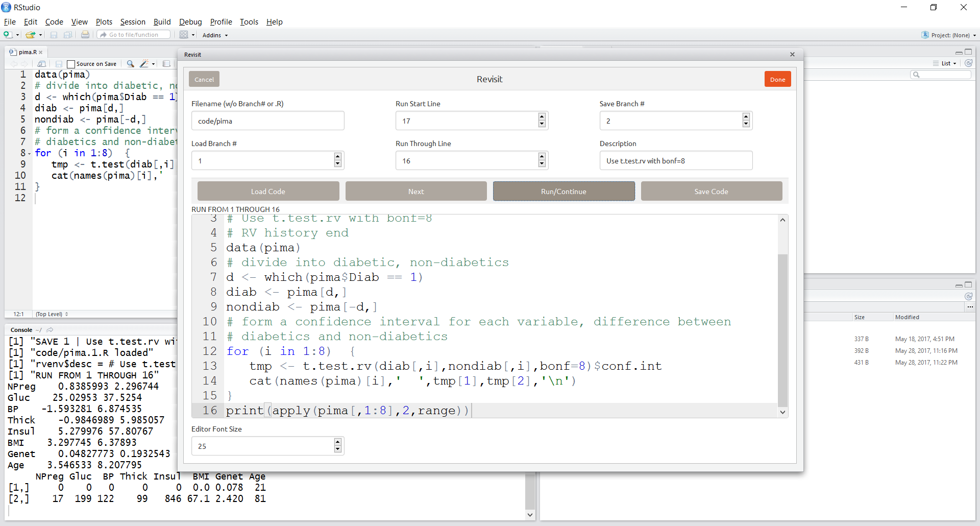The width and height of the screenshot is (980, 526).
Task: Click the Find/Replace magnifier icon
Action: pyautogui.click(x=131, y=64)
